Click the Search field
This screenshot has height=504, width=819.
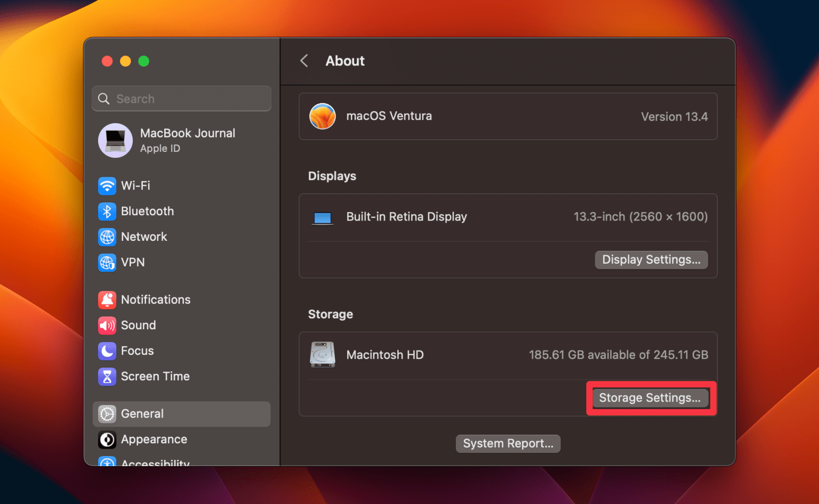pos(181,99)
